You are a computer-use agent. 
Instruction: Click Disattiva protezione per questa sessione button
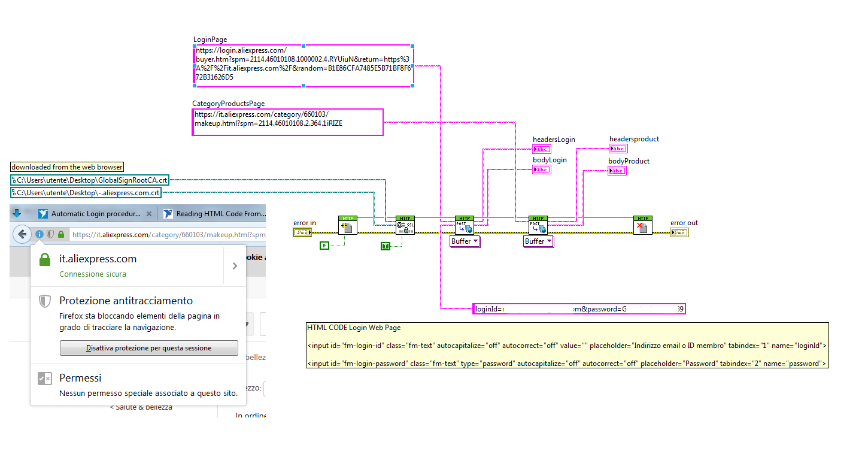149,348
